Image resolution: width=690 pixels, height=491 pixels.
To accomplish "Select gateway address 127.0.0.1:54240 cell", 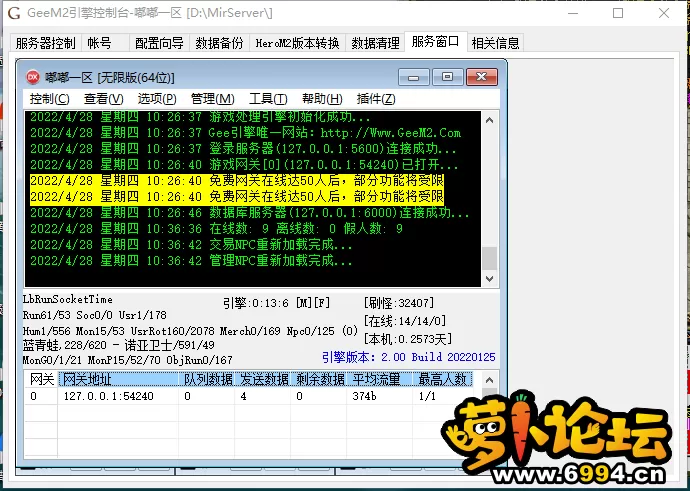I will point(109,396).
